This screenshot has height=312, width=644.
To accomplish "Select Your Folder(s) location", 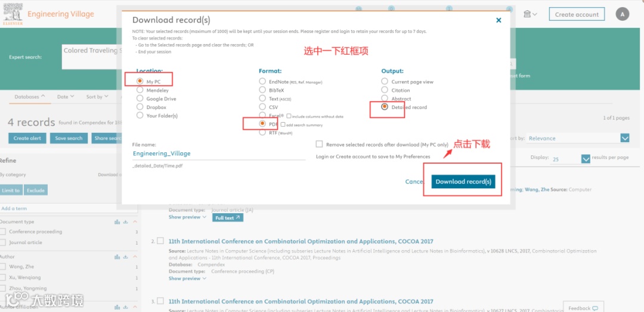I will (x=140, y=115).
